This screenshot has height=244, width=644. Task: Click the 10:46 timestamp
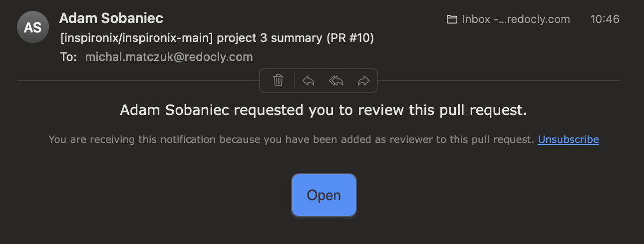point(605,19)
